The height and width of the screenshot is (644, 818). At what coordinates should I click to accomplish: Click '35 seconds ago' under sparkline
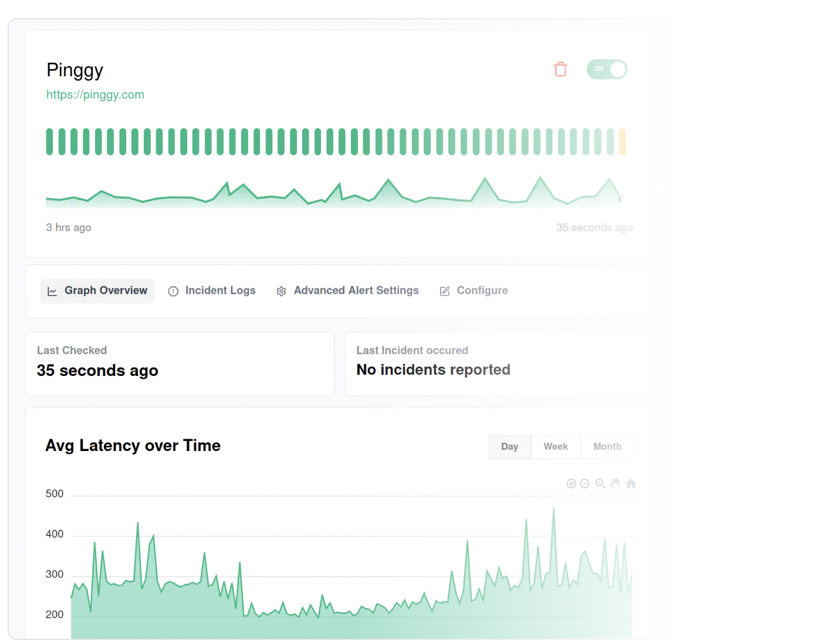pos(594,228)
